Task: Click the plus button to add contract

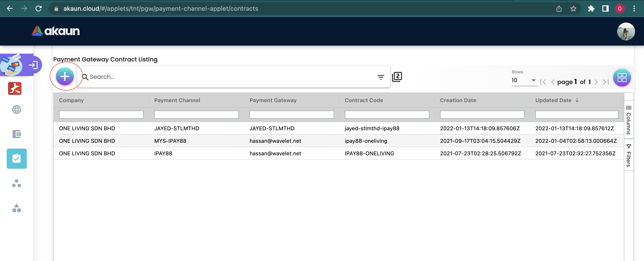Action: (x=65, y=76)
